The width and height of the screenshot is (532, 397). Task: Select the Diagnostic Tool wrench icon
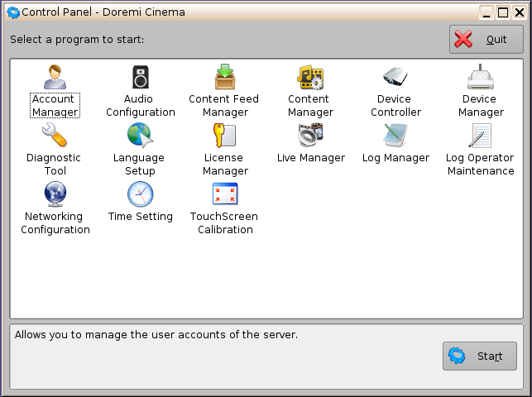click(x=54, y=135)
